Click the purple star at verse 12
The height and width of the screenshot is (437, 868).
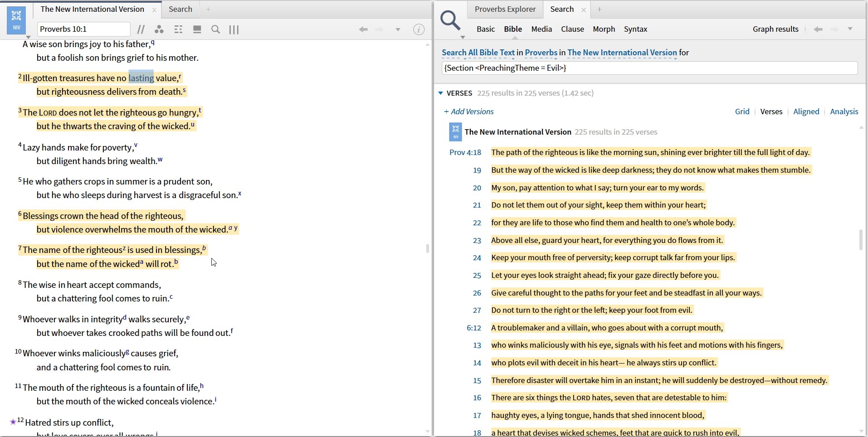click(13, 422)
